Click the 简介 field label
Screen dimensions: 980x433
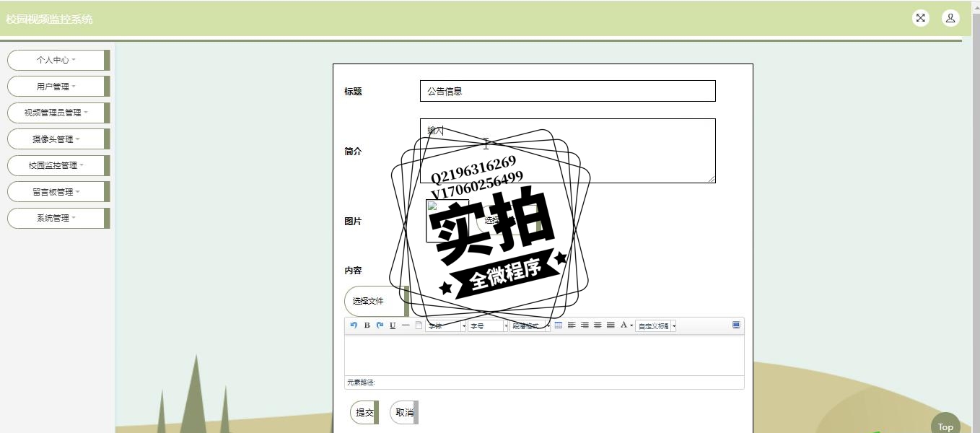tap(353, 152)
